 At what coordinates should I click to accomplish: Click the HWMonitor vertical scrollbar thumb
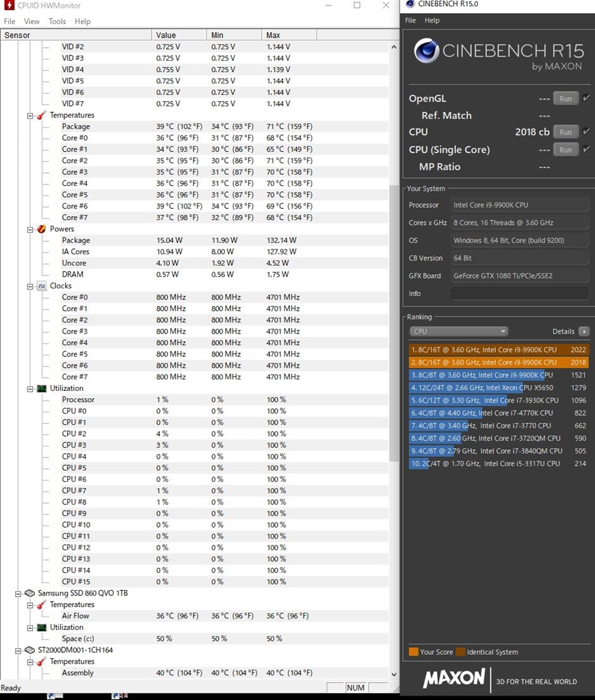click(393, 323)
